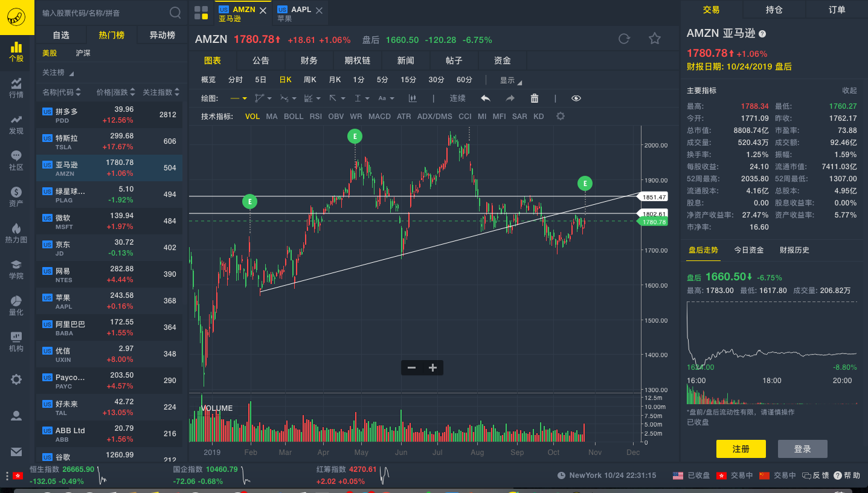Click the search magnifier icon
The image size is (868, 493).
175,13
